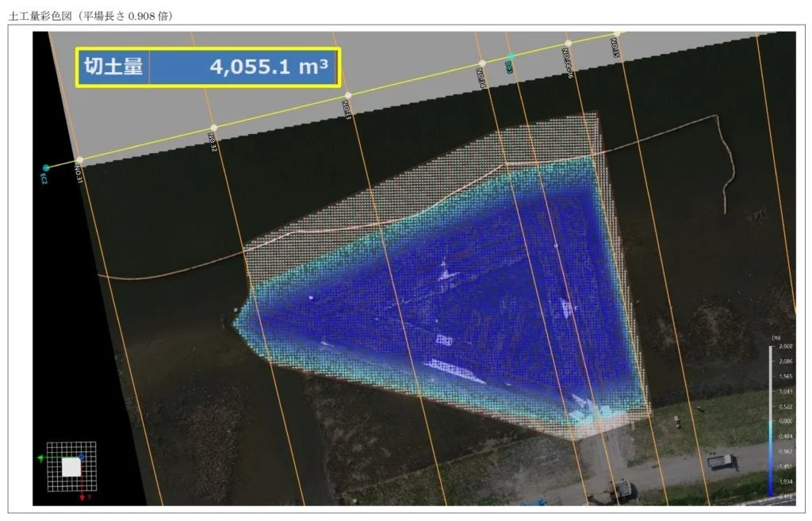
Task: Select the NO.35 station point marker
Action: click(616, 33)
